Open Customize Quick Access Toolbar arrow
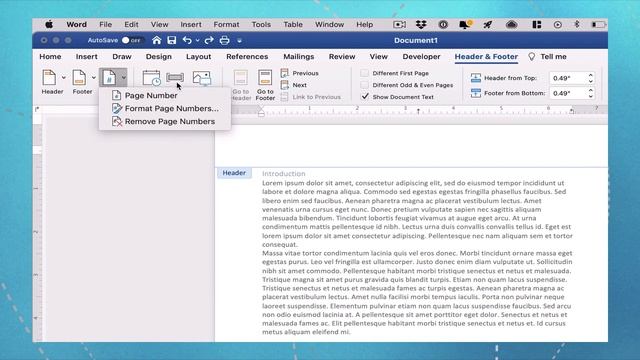 click(x=240, y=40)
